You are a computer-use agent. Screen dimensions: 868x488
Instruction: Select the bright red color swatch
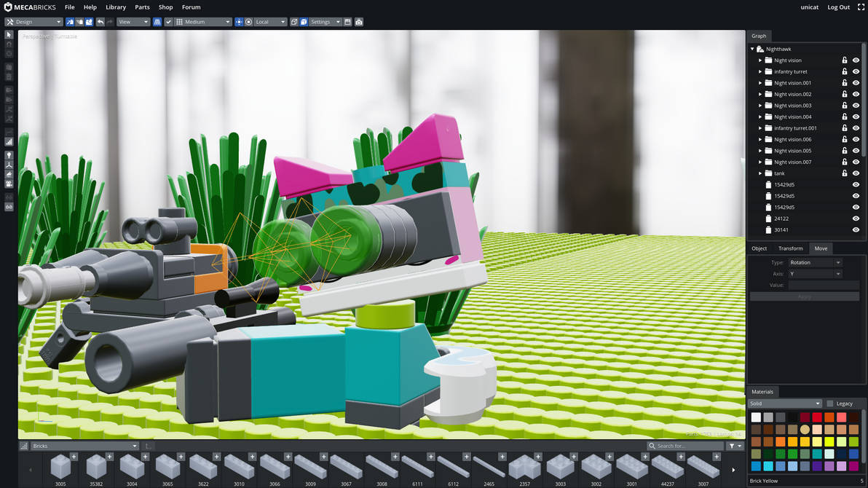pyautogui.click(x=817, y=417)
